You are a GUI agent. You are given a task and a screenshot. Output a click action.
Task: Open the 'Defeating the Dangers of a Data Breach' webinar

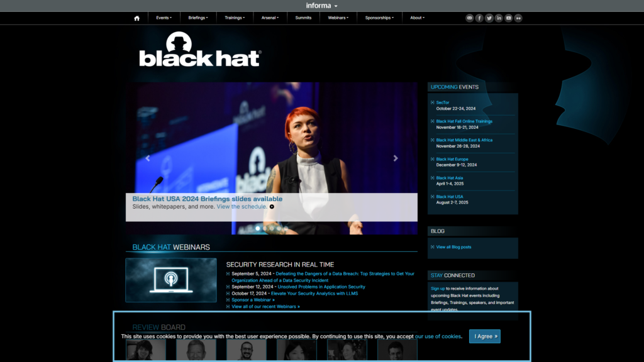click(x=323, y=277)
